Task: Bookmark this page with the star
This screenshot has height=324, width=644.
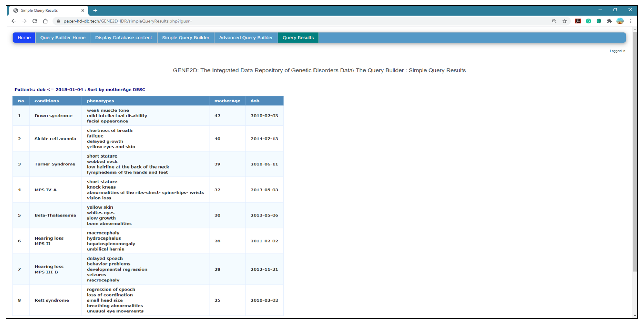Action: click(565, 21)
